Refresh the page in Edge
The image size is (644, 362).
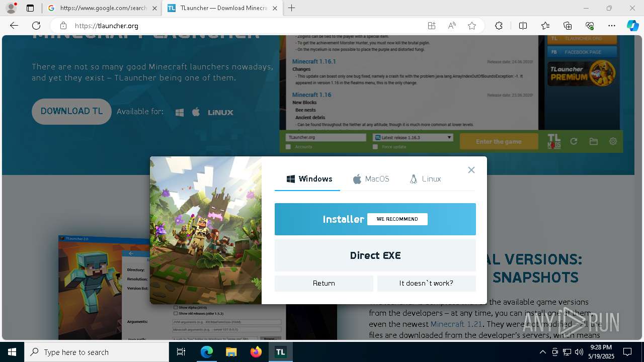click(x=36, y=26)
